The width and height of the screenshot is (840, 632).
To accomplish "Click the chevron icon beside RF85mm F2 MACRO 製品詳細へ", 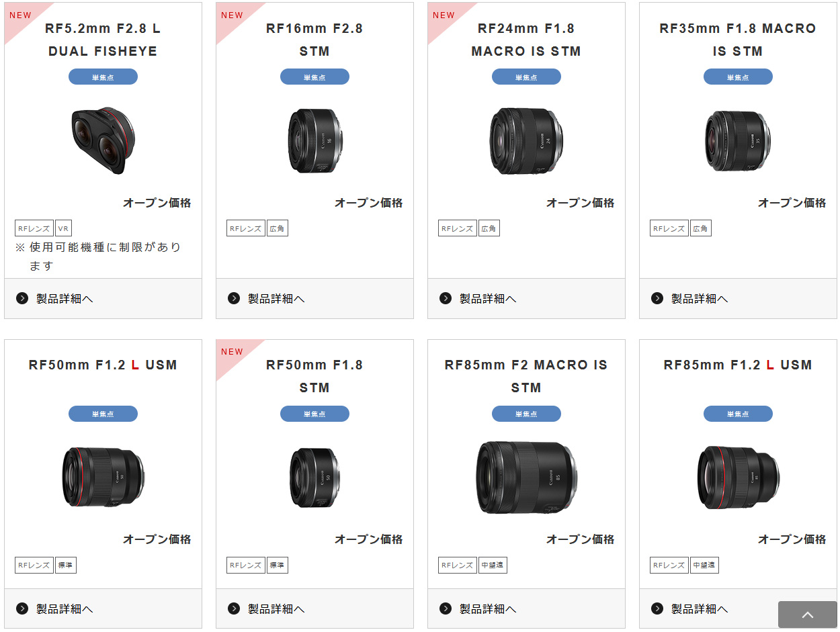I will (x=445, y=608).
